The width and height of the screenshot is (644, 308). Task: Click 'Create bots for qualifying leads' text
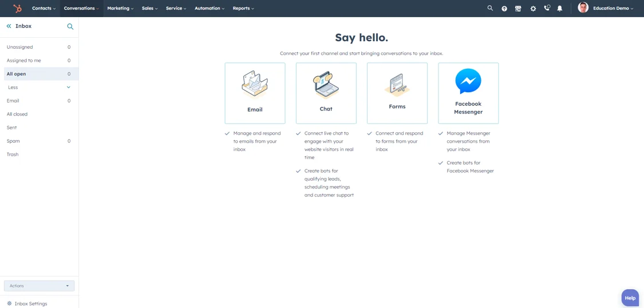[329, 183]
